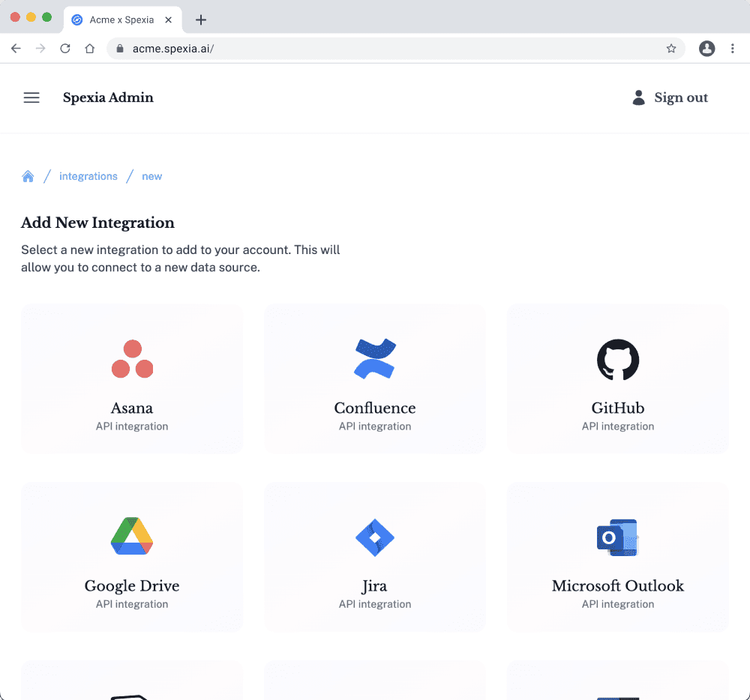Click the Jira card title text

pyautogui.click(x=374, y=586)
